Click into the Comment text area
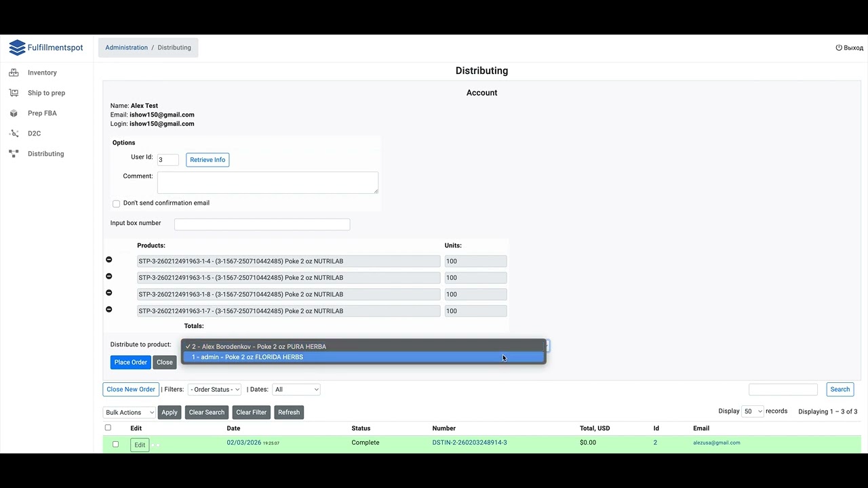868x488 pixels. [x=268, y=182]
